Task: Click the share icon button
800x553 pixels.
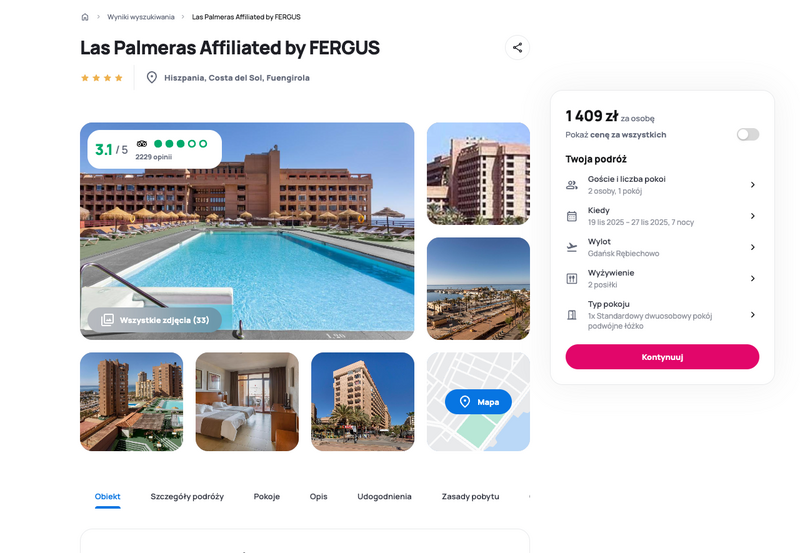Action: [517, 47]
